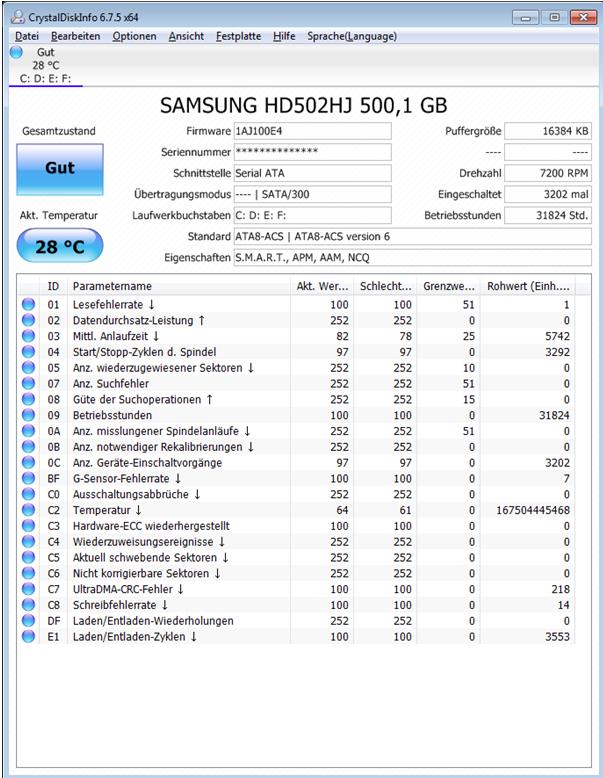Click the status orb for Lesefehlerrate row

(x=28, y=304)
